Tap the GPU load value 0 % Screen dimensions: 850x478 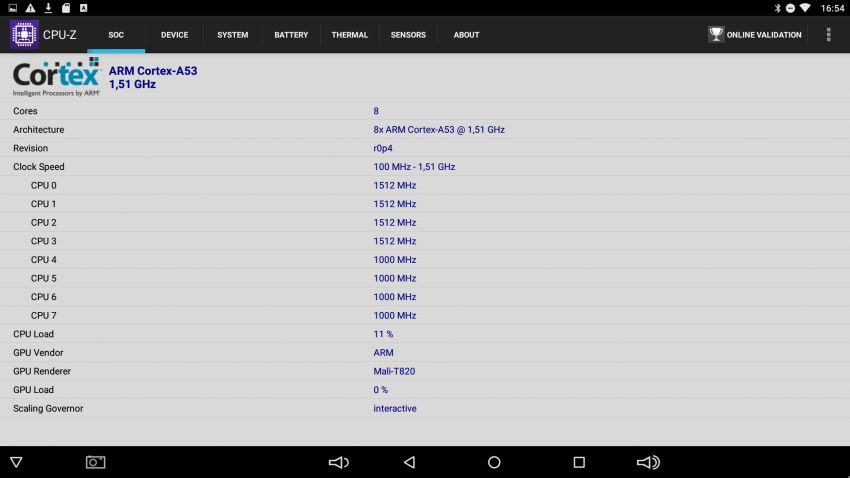click(381, 390)
